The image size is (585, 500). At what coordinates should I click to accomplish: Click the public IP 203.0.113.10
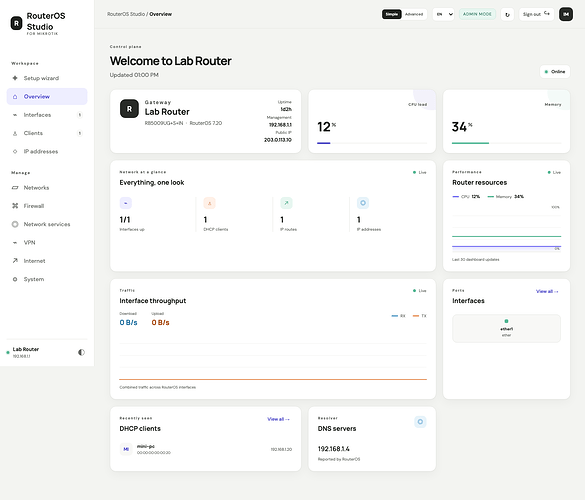pyautogui.click(x=278, y=140)
